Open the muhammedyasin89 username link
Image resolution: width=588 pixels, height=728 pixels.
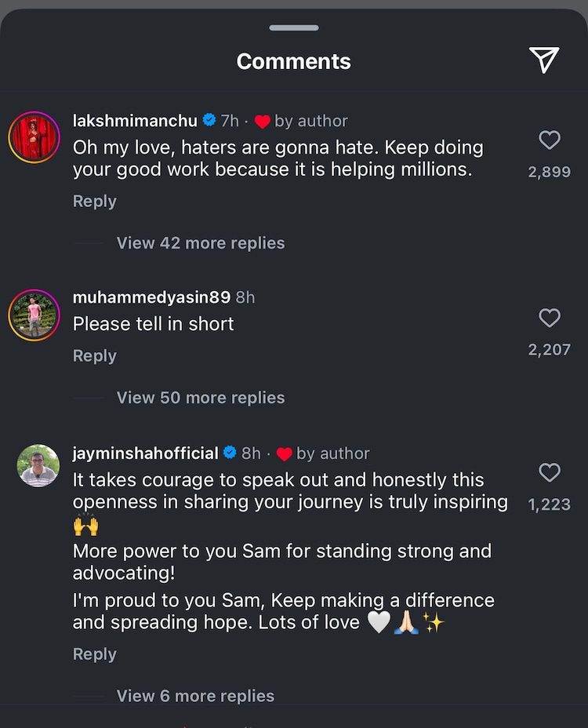[151, 297]
